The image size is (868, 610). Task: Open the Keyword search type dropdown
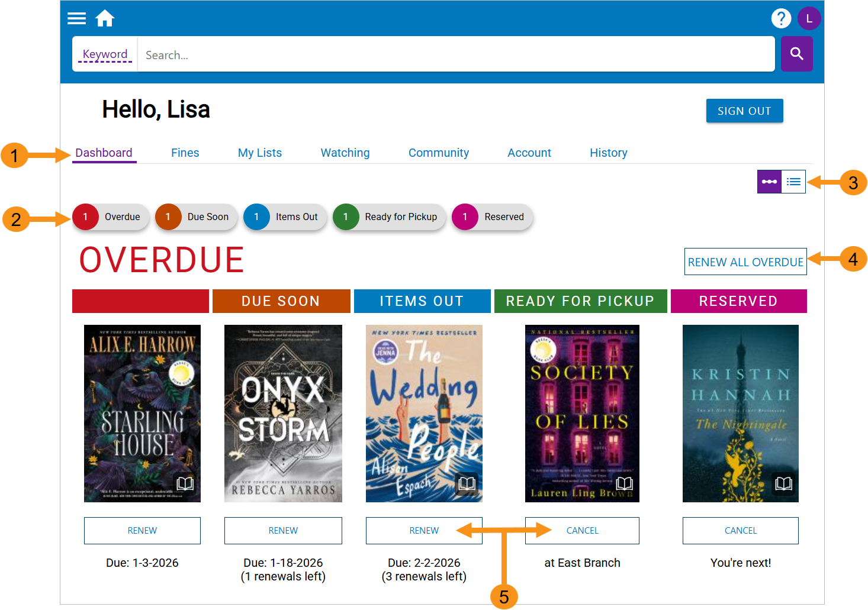105,54
